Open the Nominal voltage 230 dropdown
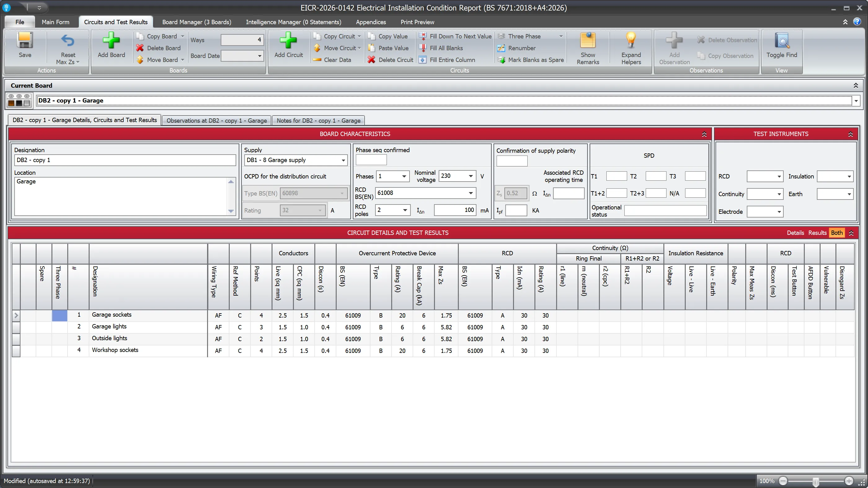The height and width of the screenshot is (488, 868). [x=470, y=176]
